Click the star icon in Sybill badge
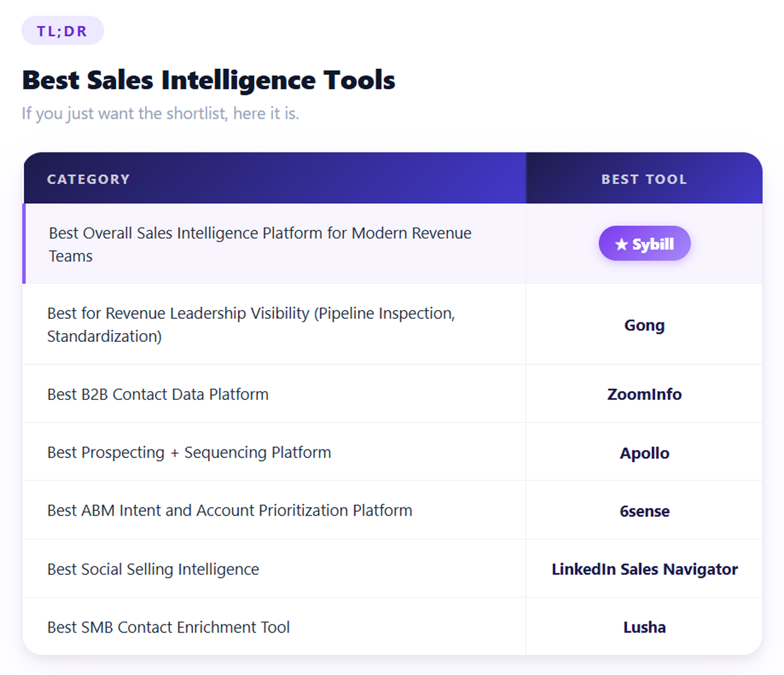 621,244
